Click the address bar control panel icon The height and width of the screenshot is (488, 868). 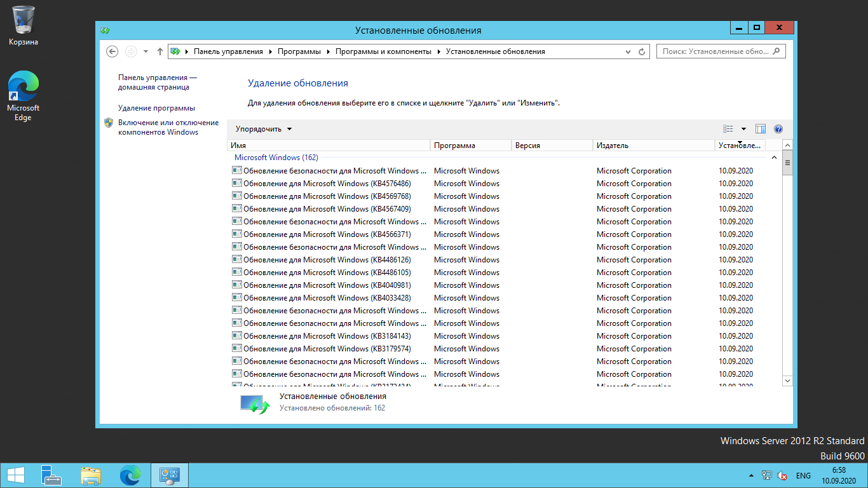click(x=175, y=51)
